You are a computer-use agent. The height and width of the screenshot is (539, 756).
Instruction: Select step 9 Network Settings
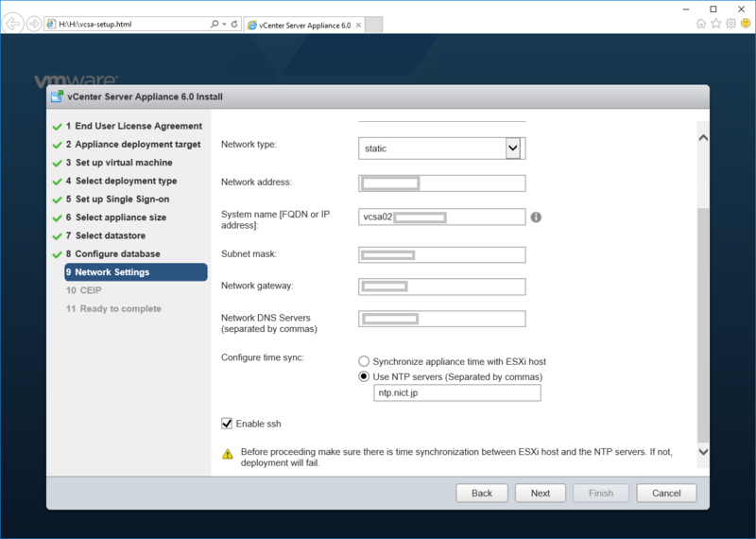point(136,272)
